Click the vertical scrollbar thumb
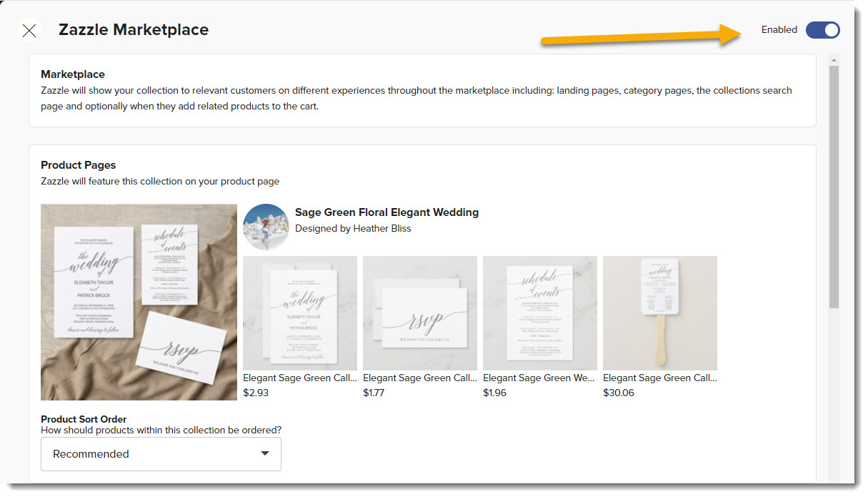This screenshot has width=868, height=497. tap(834, 187)
